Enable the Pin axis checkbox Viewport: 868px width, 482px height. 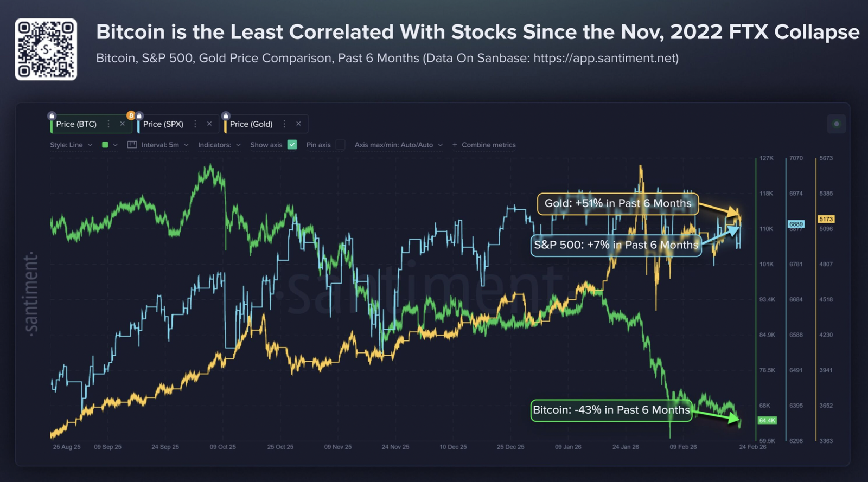point(340,145)
